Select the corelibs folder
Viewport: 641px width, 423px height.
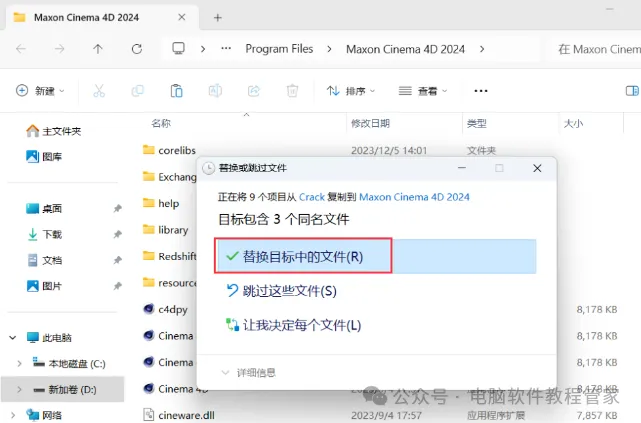click(169, 150)
